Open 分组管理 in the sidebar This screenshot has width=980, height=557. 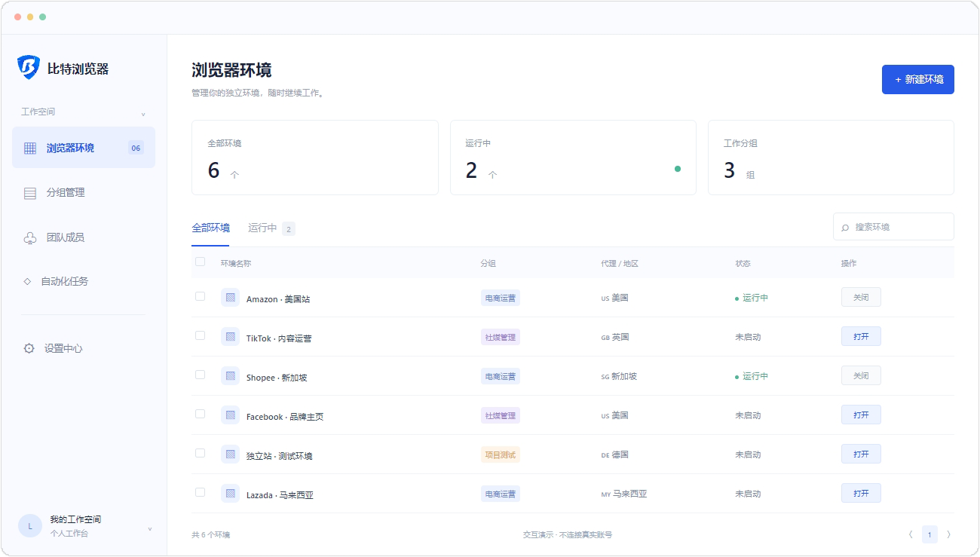[84, 192]
